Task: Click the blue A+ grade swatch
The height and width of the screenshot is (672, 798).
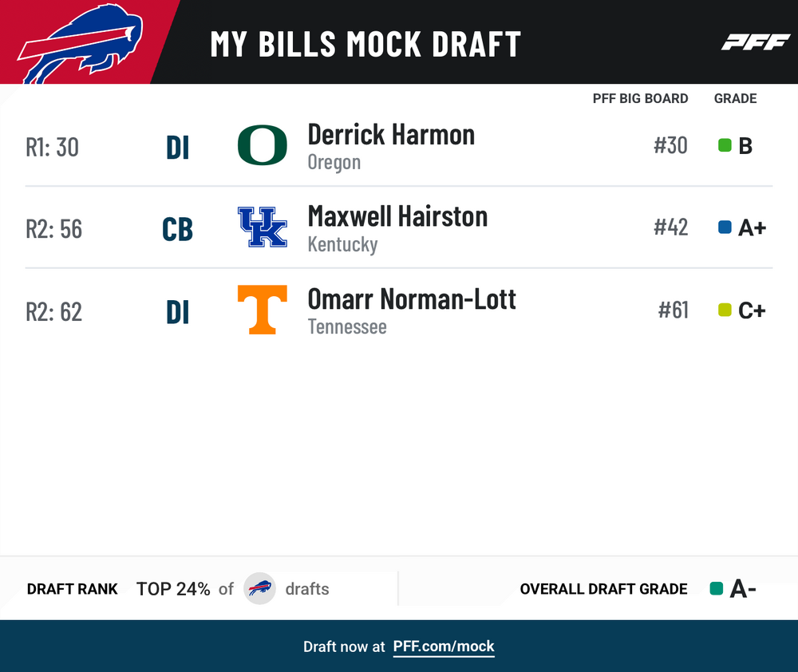Action: coord(725,227)
